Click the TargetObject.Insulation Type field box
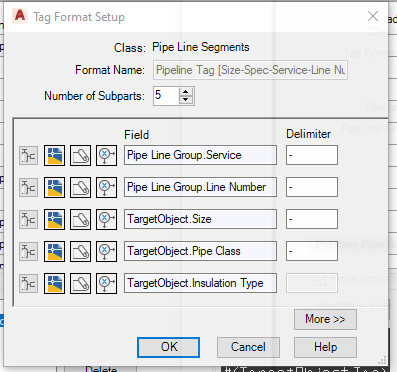Image resolution: width=397 pixels, height=372 pixels. (x=200, y=283)
